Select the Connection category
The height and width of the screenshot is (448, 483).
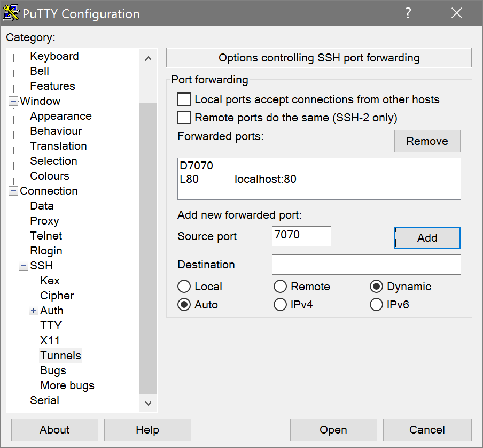(49, 191)
